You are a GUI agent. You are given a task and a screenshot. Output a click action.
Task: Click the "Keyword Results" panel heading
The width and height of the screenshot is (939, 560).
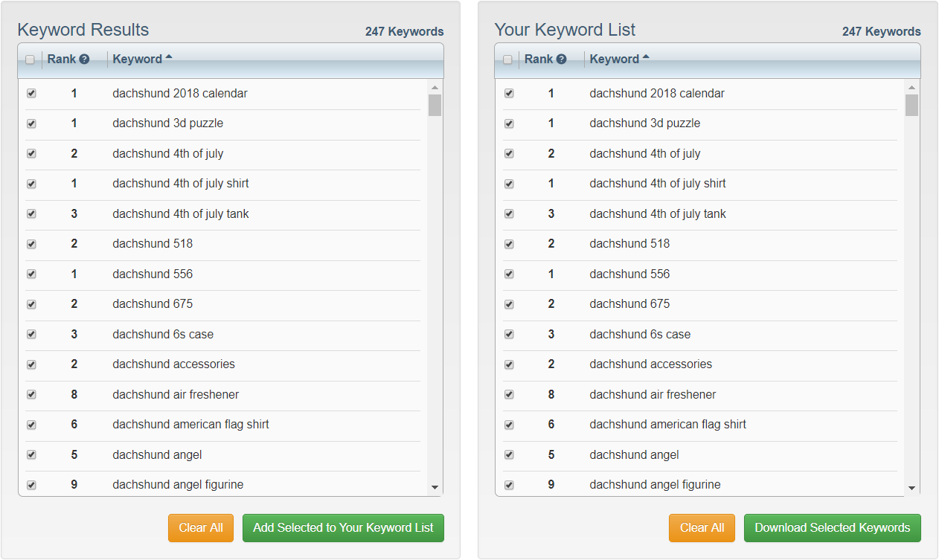(83, 30)
